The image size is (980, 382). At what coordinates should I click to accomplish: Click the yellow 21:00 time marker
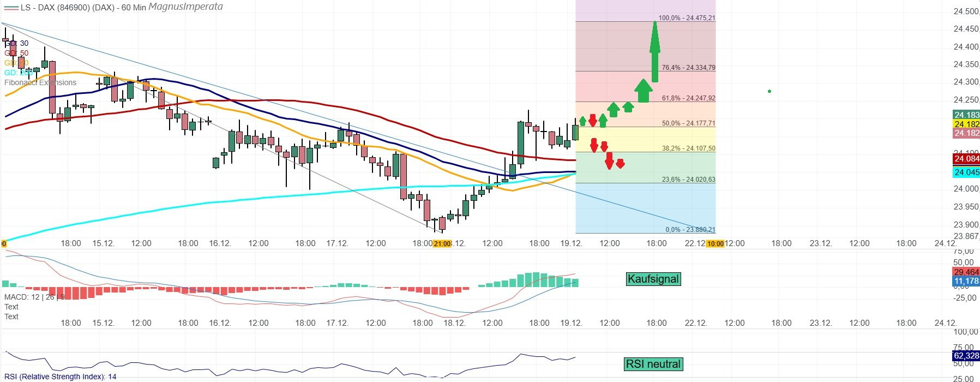pyautogui.click(x=442, y=244)
